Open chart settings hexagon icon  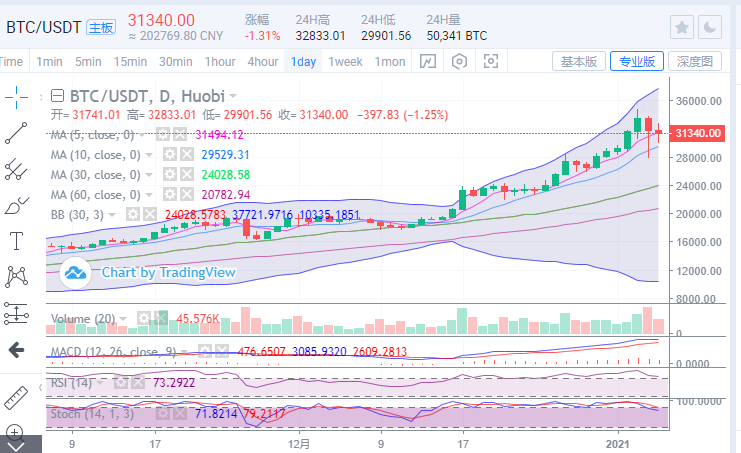(459, 61)
